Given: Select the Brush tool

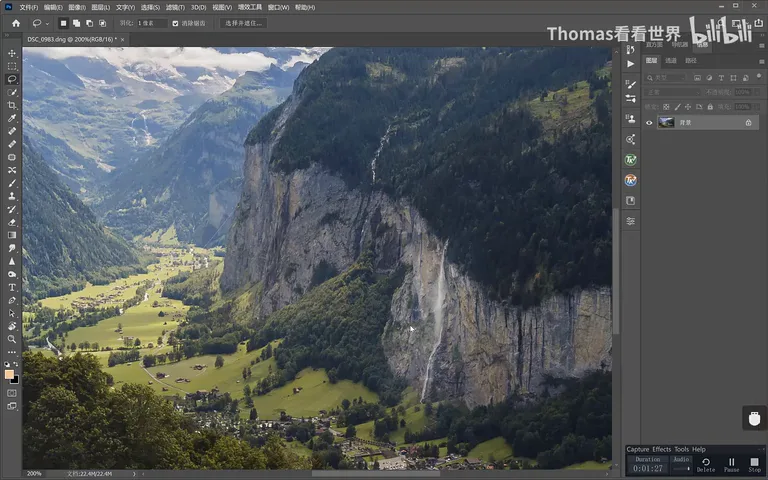Looking at the screenshot, I should (12, 183).
